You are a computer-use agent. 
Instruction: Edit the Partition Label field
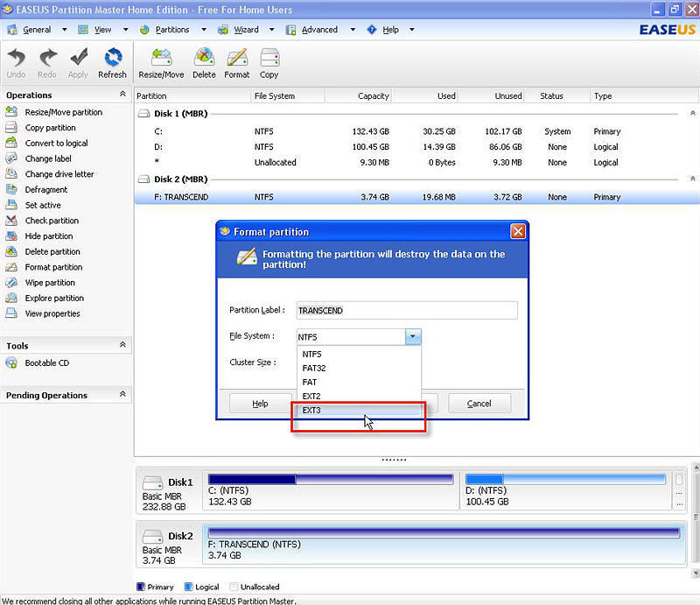coord(407,311)
